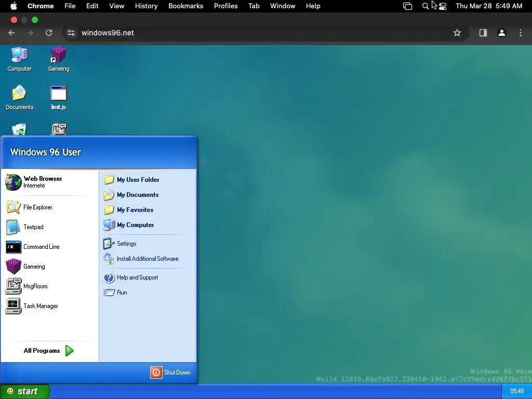
Task: Open My User Folder
Action: [x=131, y=179]
